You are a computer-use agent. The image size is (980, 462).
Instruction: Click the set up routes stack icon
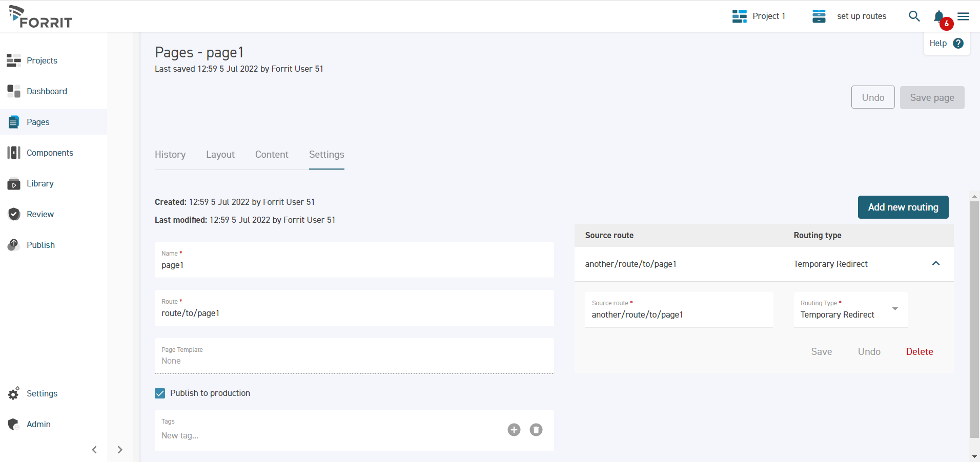point(819,16)
